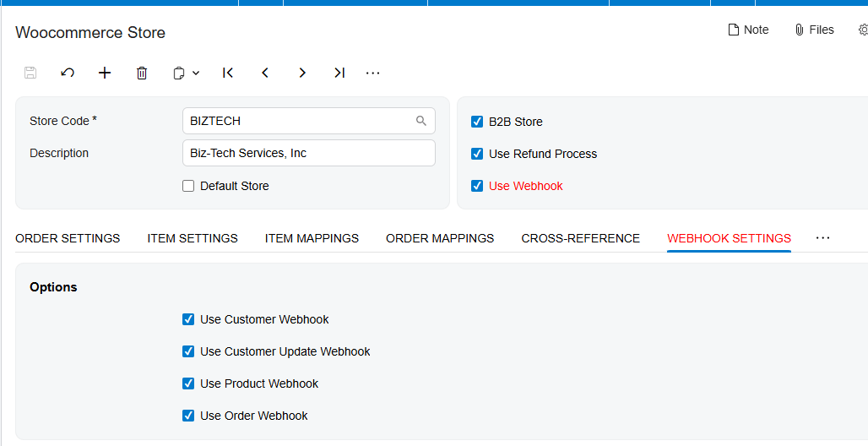The width and height of the screenshot is (868, 446).
Task: Click the Save disk icon in toolbar
Action: 30,73
